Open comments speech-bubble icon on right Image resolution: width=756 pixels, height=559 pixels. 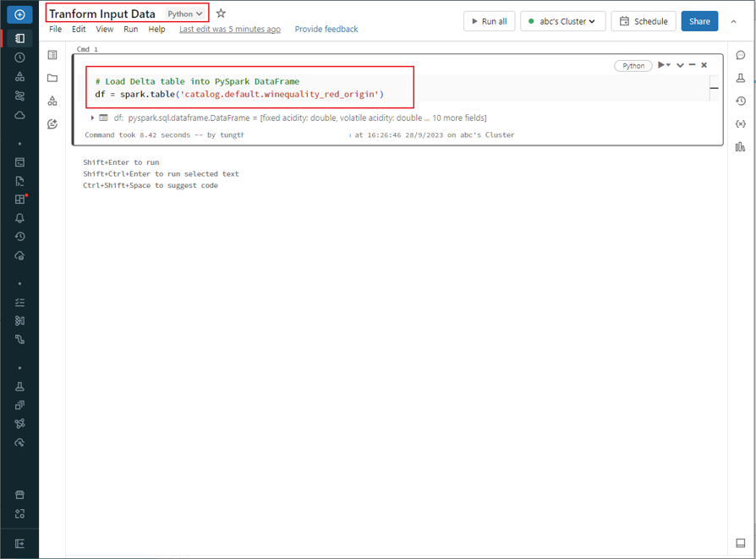[x=741, y=55]
